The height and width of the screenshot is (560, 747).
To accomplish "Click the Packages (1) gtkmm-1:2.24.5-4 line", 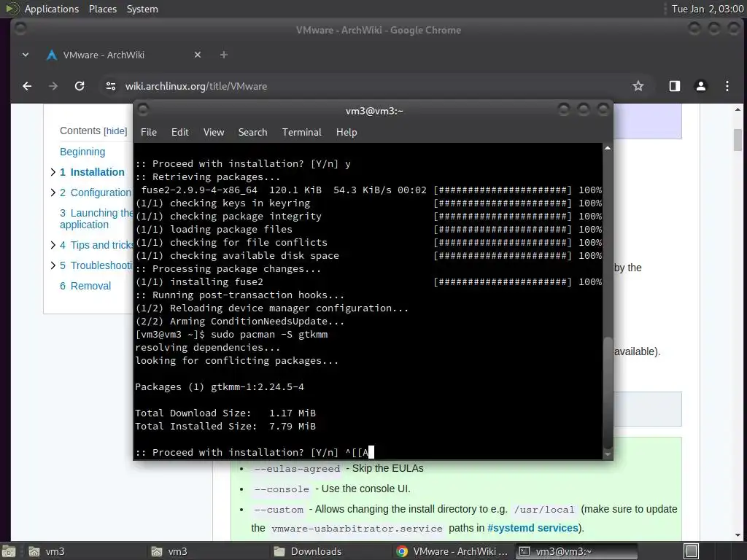I will coord(219,386).
